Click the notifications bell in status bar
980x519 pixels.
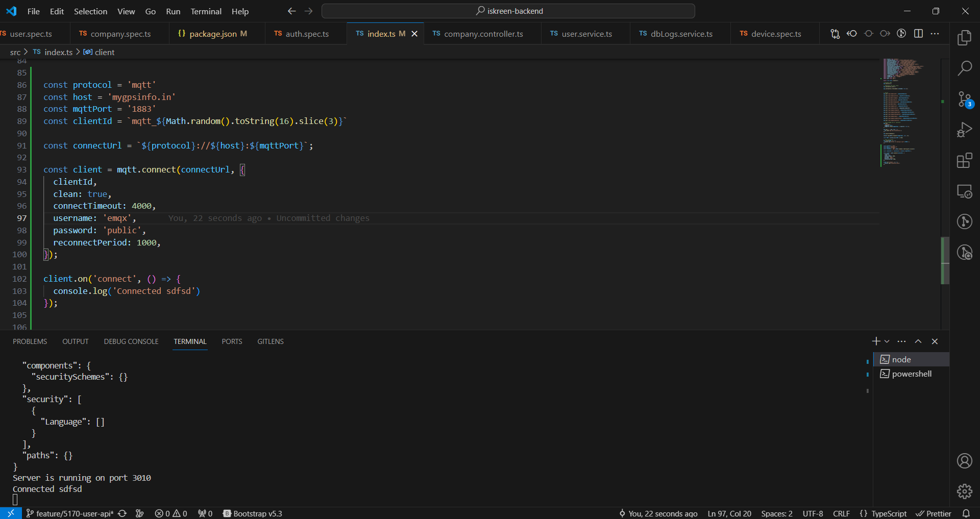tap(966, 513)
